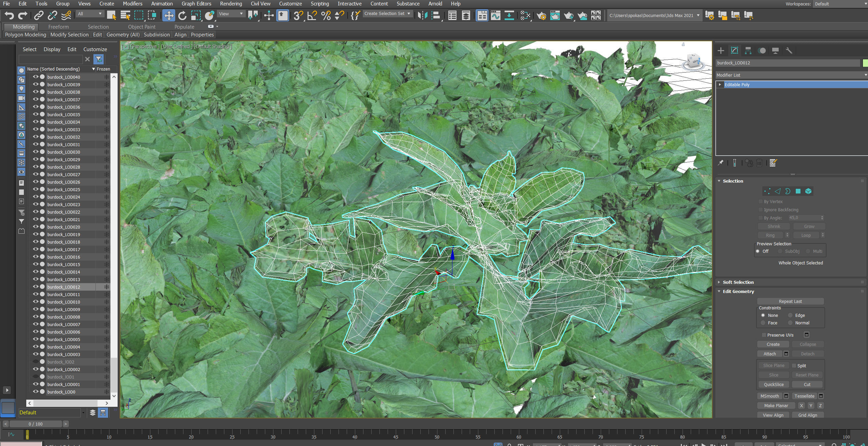This screenshot has width=868, height=446.
Task: Open the Modifier List dropdown
Action: [x=791, y=75]
